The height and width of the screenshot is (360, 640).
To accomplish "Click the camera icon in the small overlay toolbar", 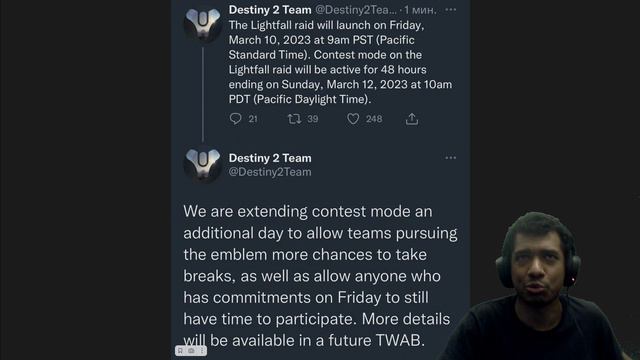I will click(x=191, y=351).
